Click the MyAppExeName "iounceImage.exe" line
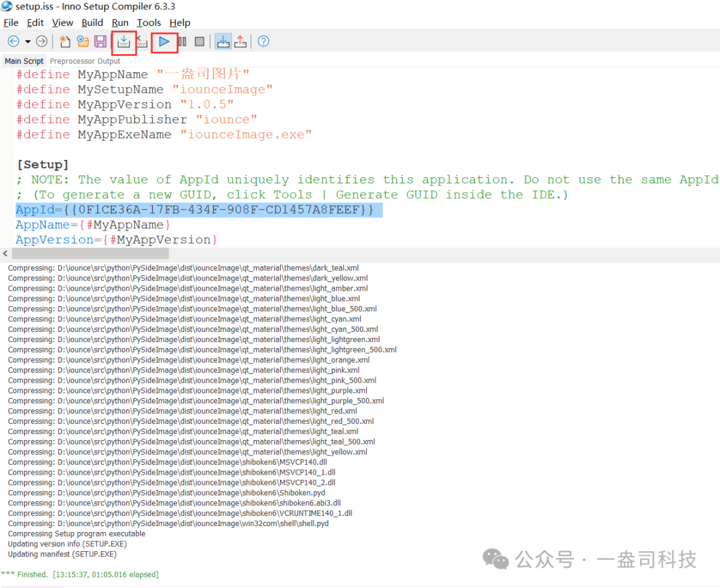The width and height of the screenshot is (720, 588). [164, 135]
